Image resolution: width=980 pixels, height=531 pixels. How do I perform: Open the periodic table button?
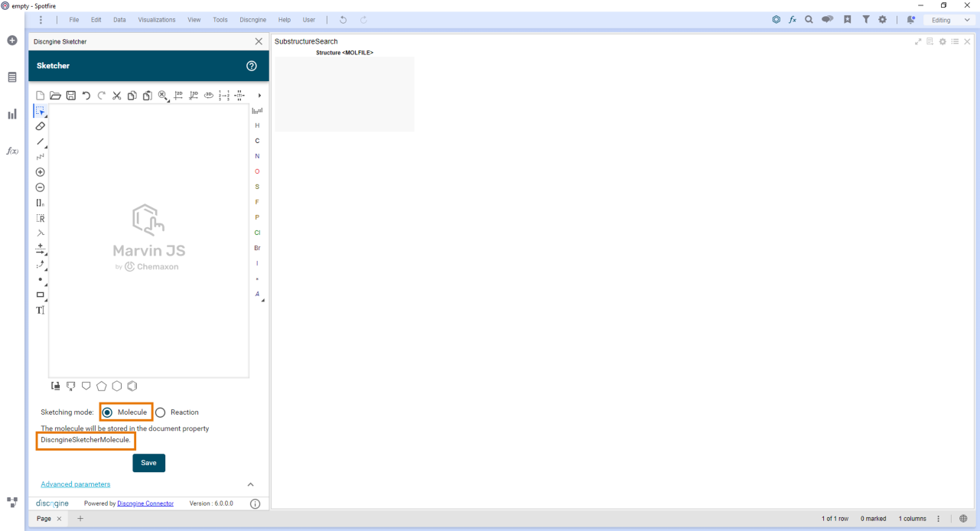pos(257,111)
